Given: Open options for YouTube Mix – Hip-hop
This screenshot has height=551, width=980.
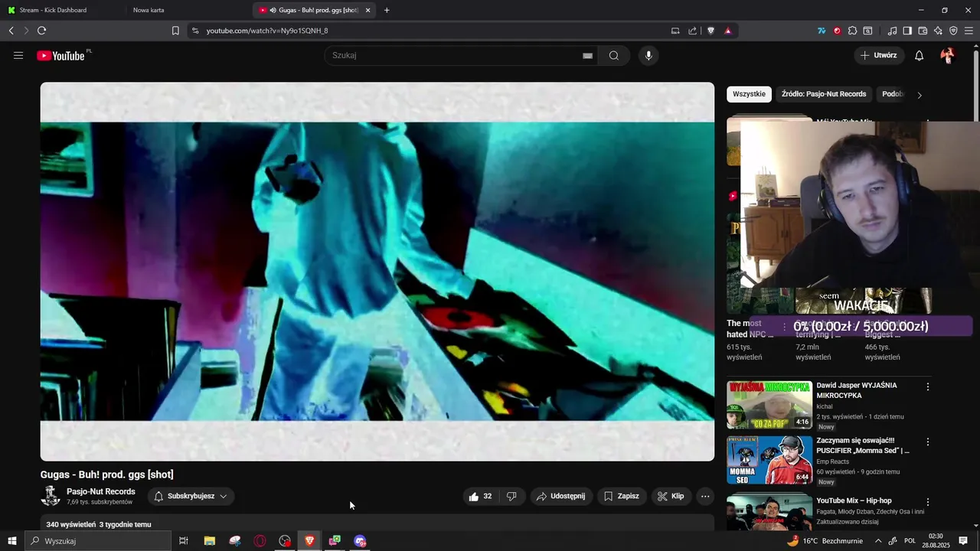Looking at the screenshot, I should tap(927, 502).
